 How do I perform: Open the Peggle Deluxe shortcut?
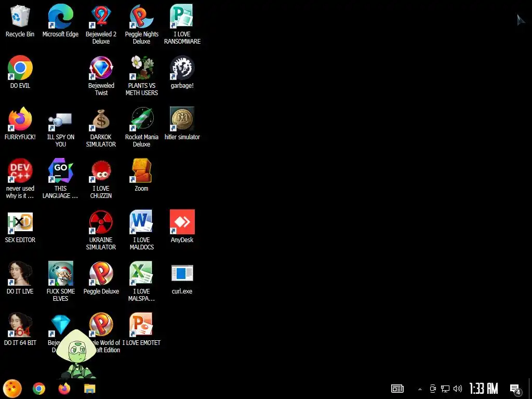(101, 278)
